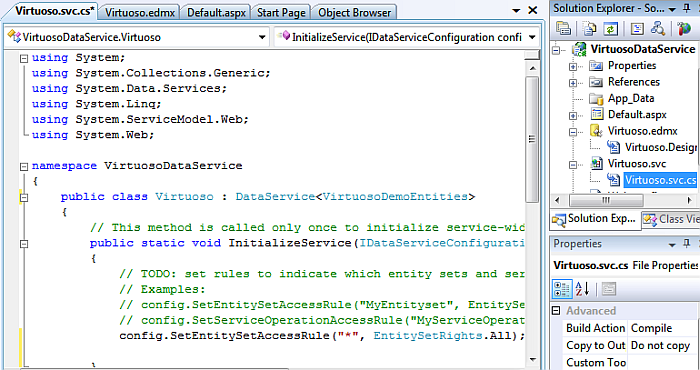Screen dimensions: 700x370
Task: Click the View Code icon in Solution Explorer
Action: tap(637, 29)
